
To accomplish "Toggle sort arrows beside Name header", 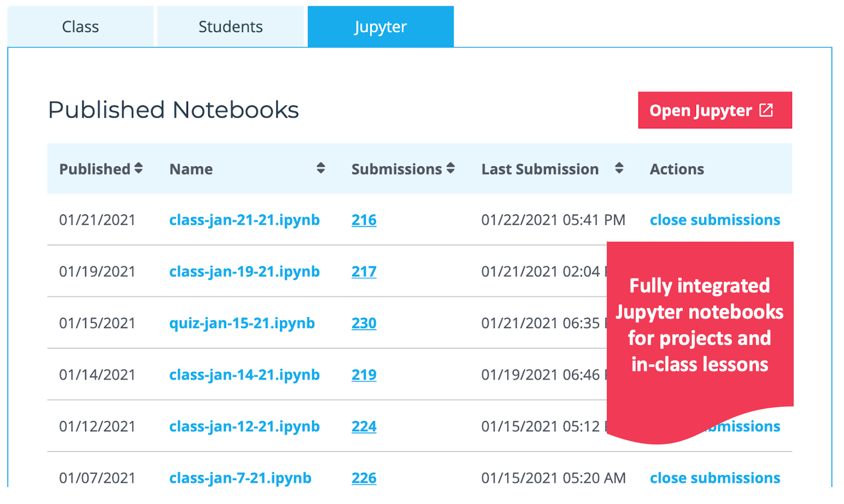I will point(321,168).
